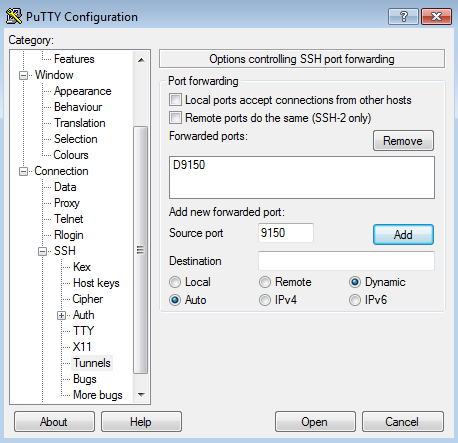This screenshot has height=443, width=458.
Task: Choose the IPv4 radio option
Action: pyautogui.click(x=265, y=300)
